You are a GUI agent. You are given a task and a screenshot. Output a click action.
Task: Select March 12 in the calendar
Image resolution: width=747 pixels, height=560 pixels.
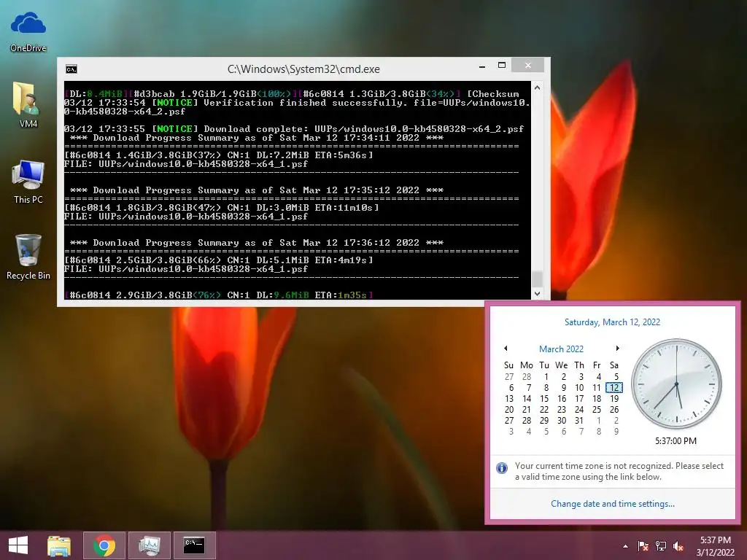point(614,388)
